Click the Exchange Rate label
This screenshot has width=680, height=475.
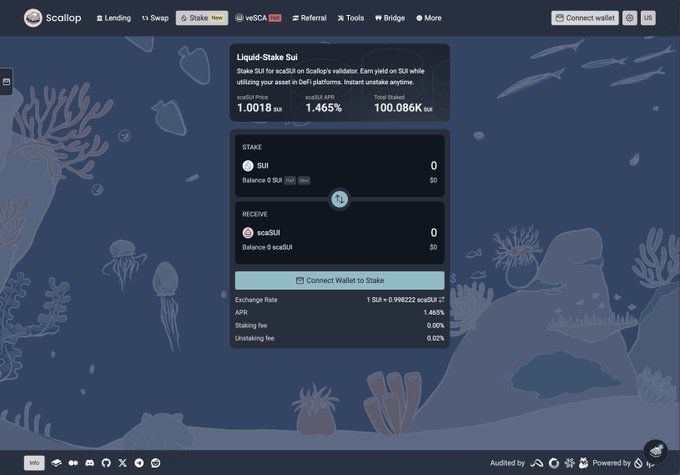(x=256, y=300)
